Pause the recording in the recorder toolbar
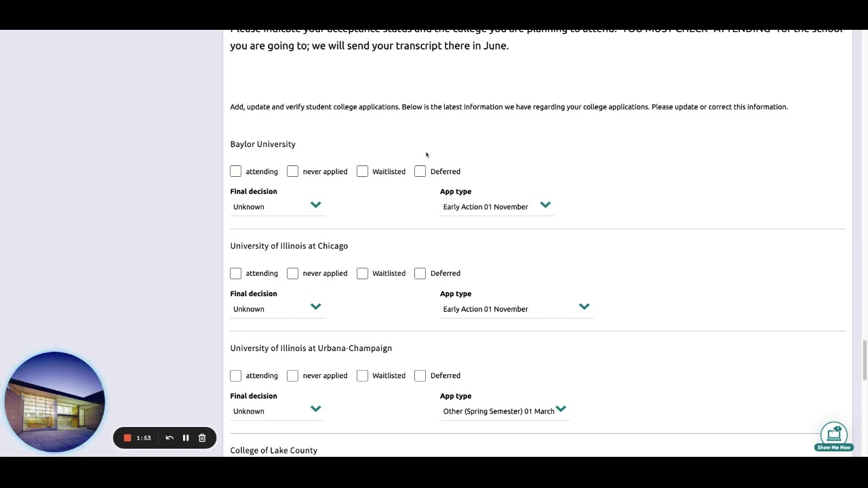The image size is (868, 488). [x=186, y=438]
